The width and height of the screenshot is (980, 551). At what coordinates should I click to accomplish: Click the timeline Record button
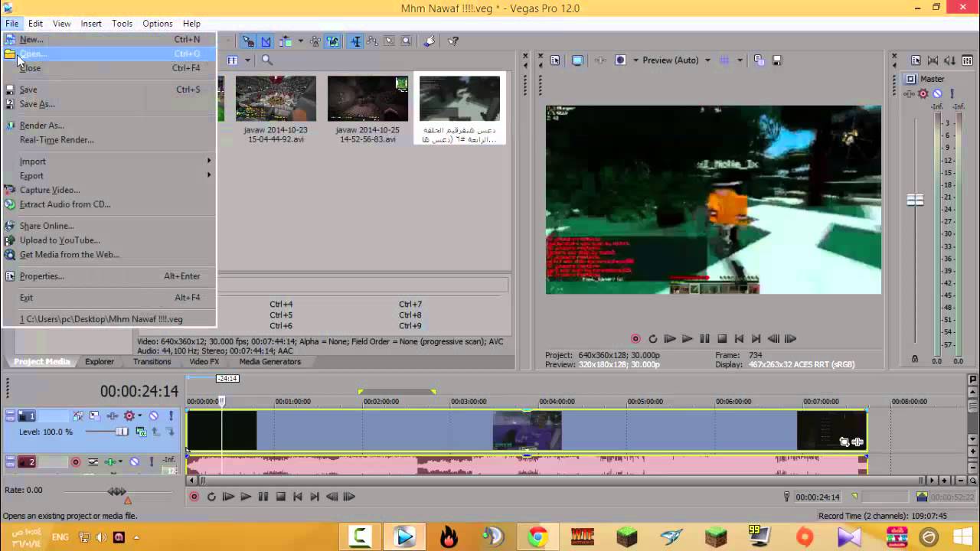(194, 497)
